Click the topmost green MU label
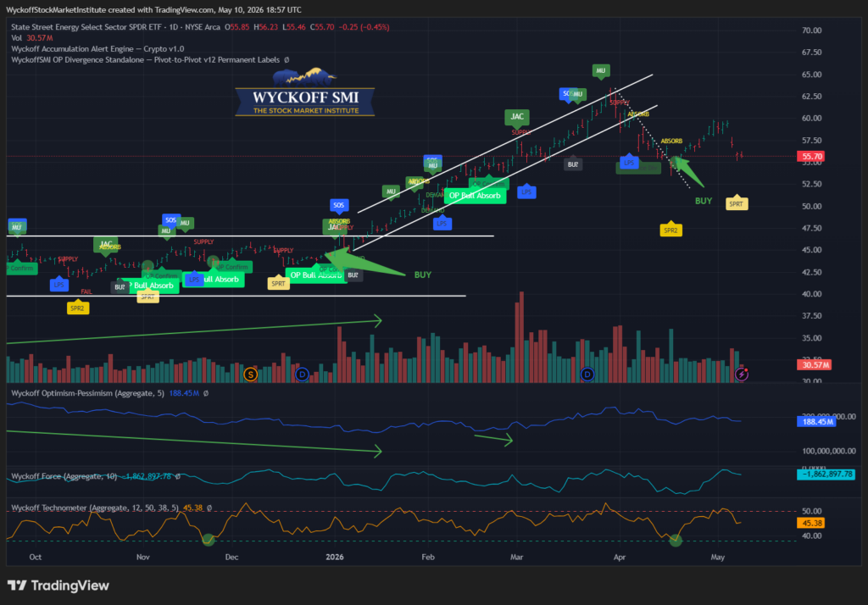Viewport: 868px width, 605px height. pyautogui.click(x=601, y=71)
